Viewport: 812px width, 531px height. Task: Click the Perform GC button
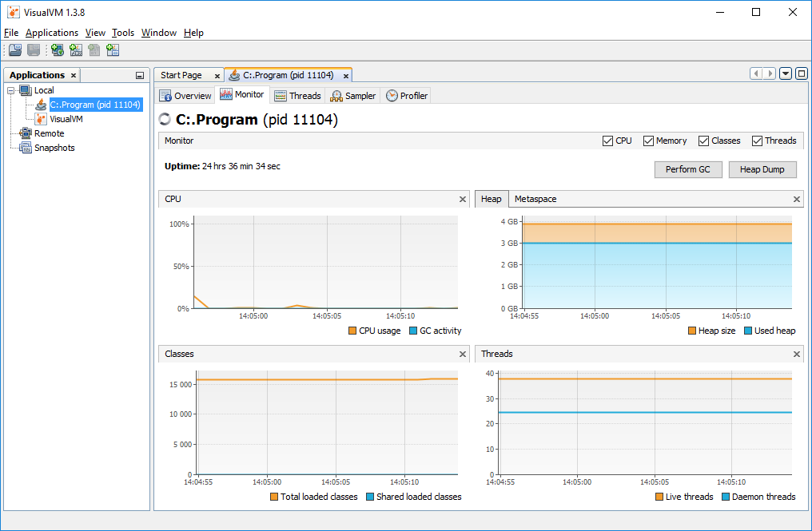point(687,170)
